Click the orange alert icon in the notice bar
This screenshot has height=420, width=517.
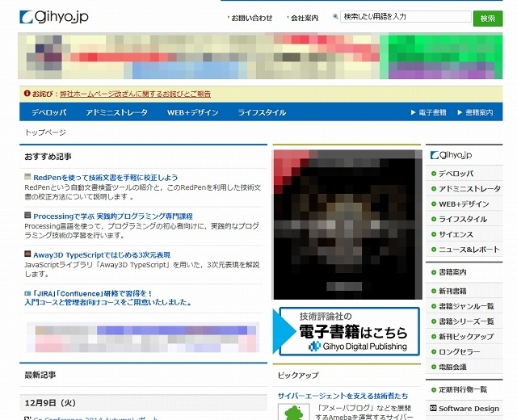[x=27, y=93]
